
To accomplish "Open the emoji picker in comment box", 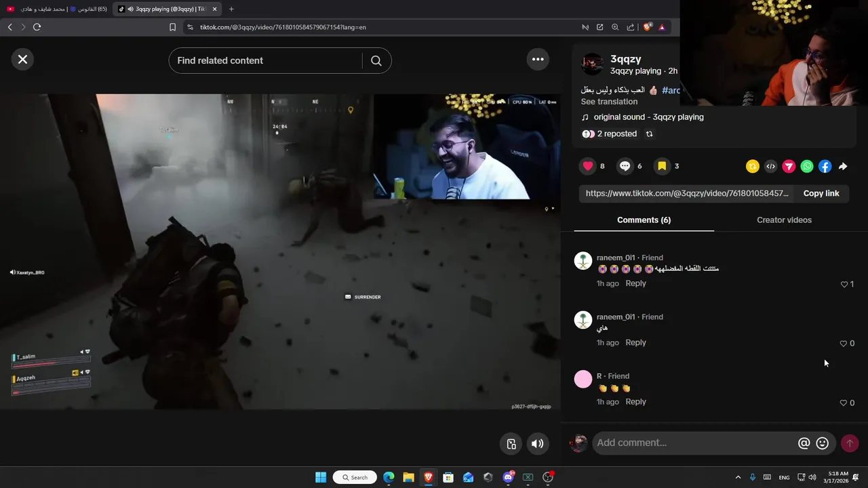I will (823, 443).
